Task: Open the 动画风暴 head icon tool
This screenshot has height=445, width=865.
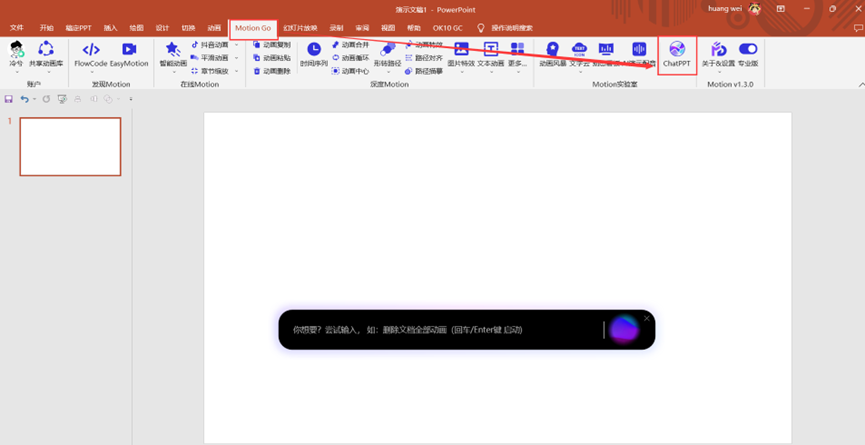Action: pos(552,53)
